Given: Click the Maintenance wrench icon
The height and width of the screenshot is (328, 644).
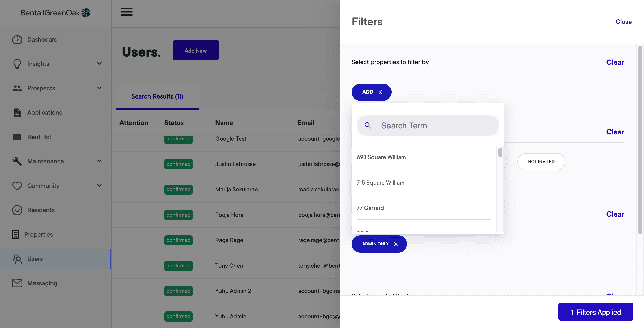Looking at the screenshot, I should coord(17,161).
